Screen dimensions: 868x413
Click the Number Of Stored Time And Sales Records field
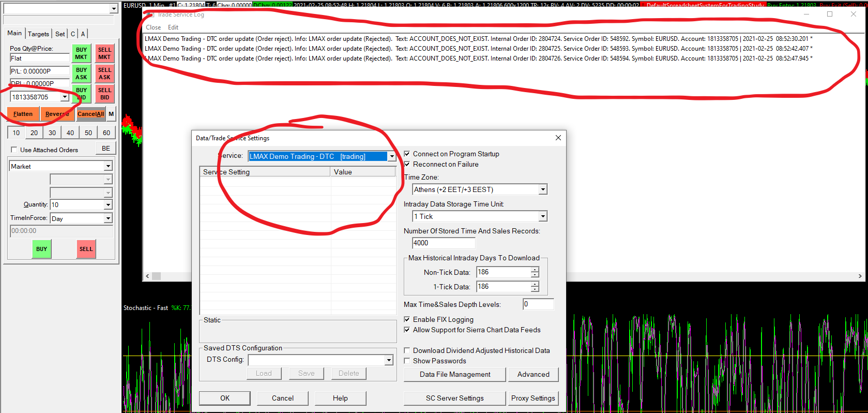444,243
